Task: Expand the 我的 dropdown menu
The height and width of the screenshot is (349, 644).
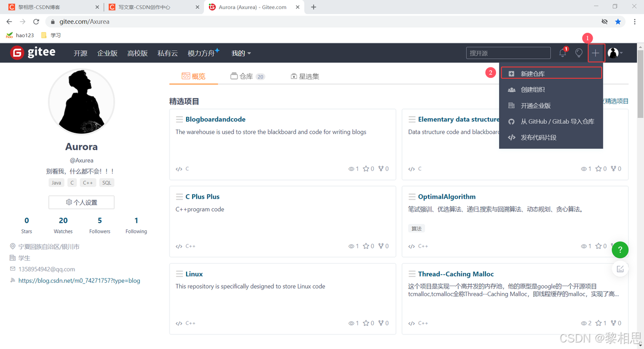Action: [x=241, y=53]
